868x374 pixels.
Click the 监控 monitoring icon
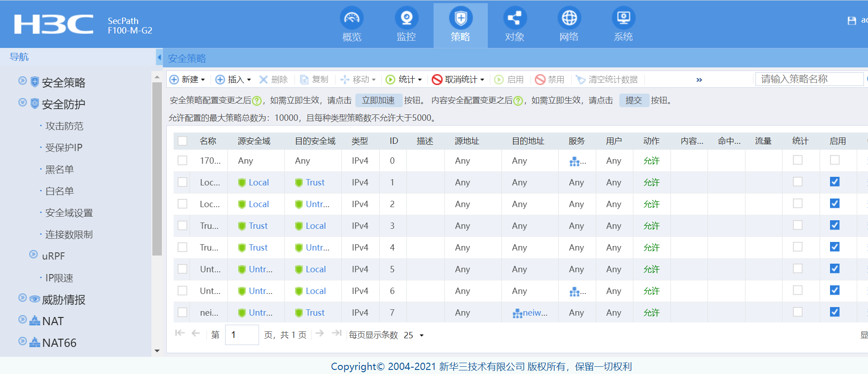click(x=406, y=19)
